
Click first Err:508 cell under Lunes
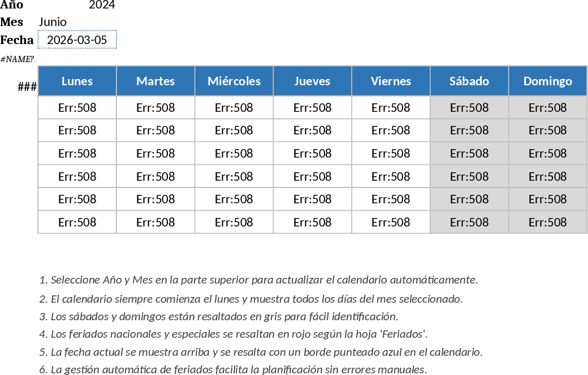pos(77,107)
